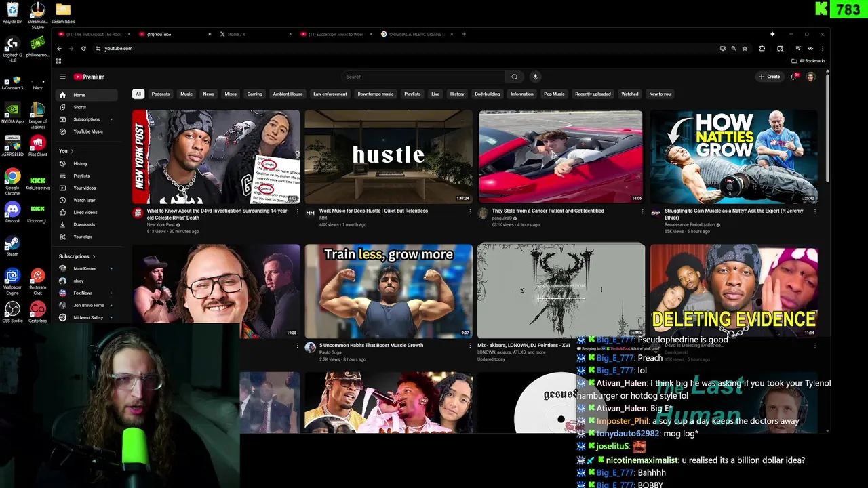Select the Gaming filter chip
Screen dimensions: 868x488
coord(254,94)
